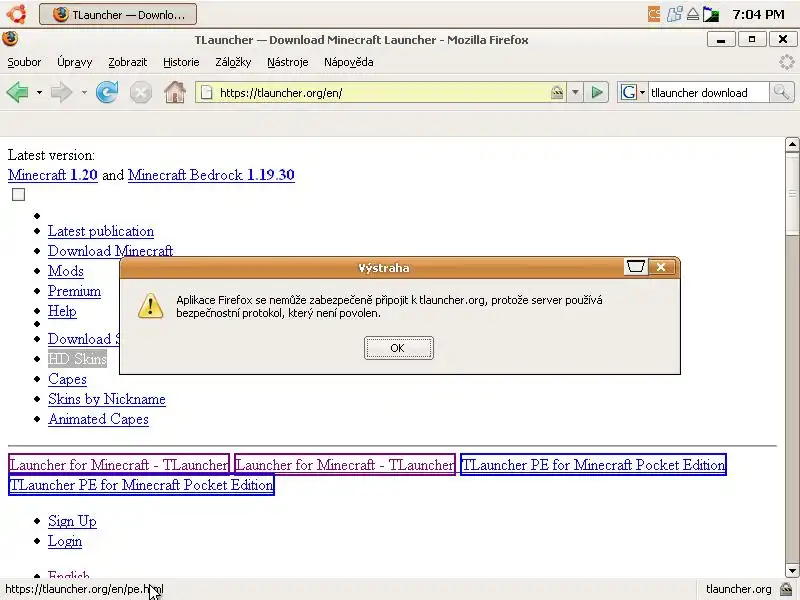Click the eject tray icon
This screenshot has height=600, width=800.
(x=692, y=14)
